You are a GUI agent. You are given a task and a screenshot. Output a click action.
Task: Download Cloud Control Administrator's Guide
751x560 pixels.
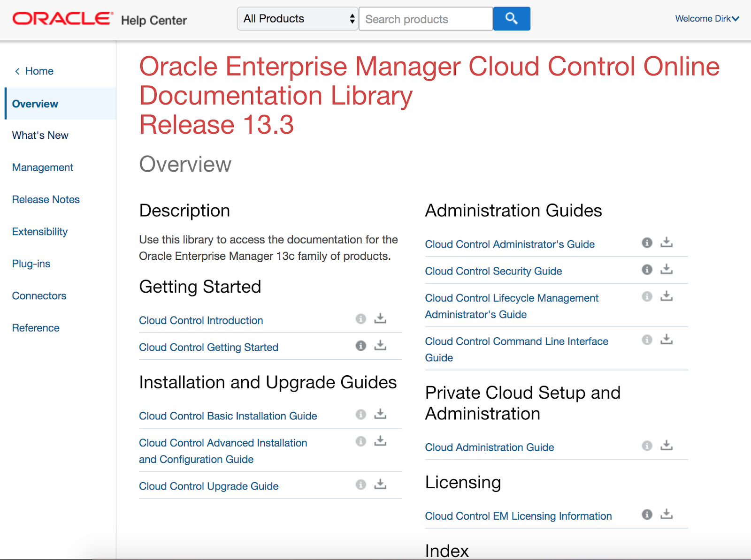coord(667,242)
